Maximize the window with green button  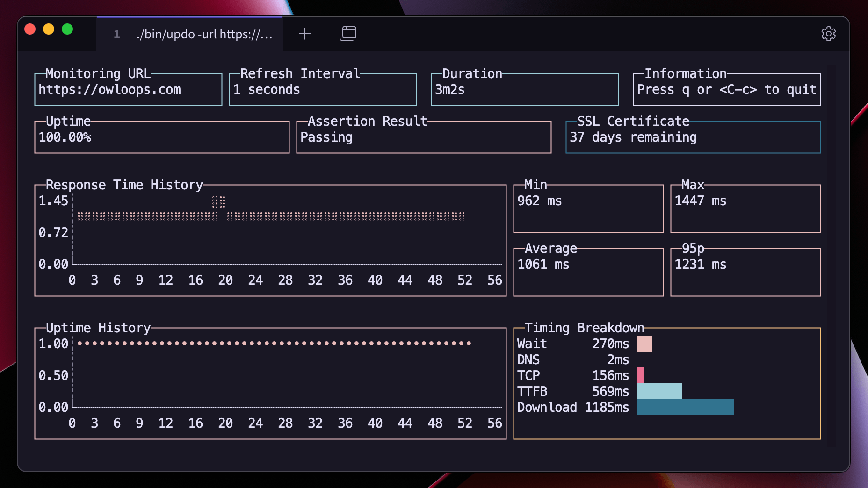(x=67, y=29)
